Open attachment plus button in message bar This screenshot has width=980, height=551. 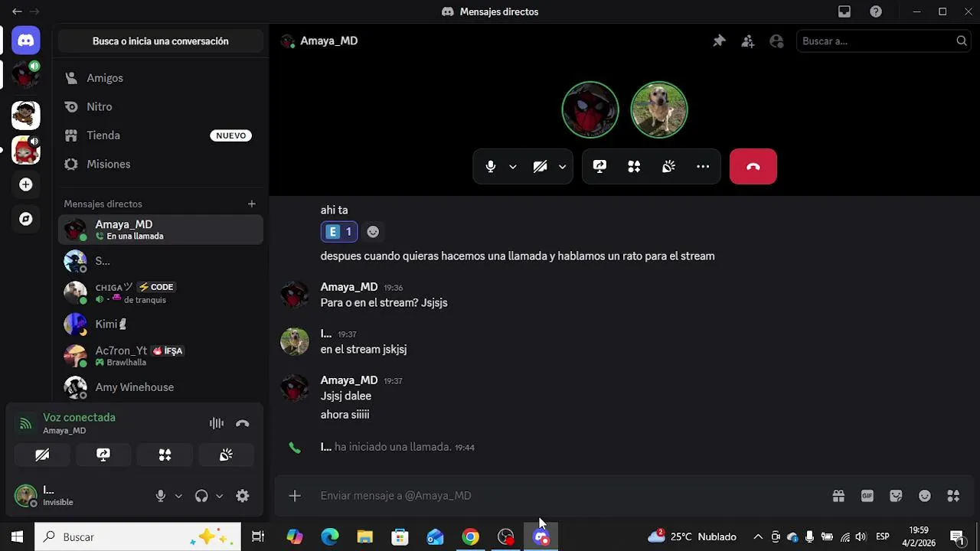pos(295,496)
